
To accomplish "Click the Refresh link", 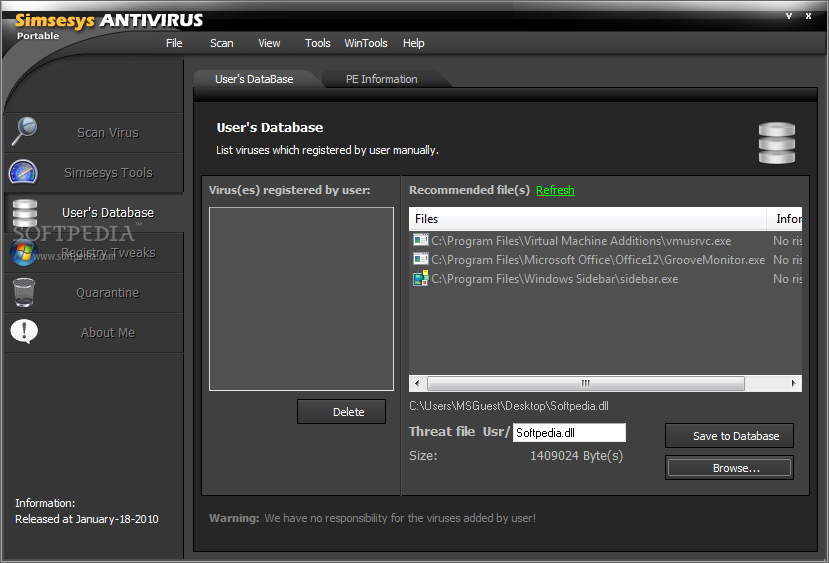I will [555, 190].
